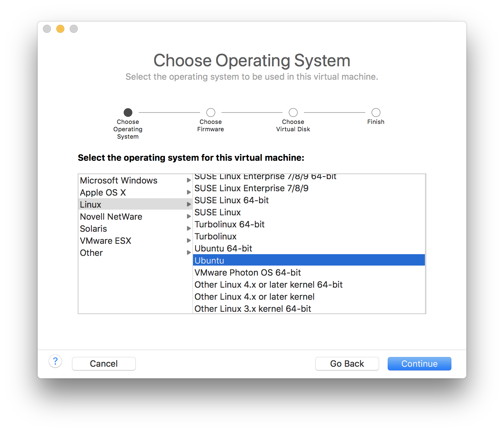504x432 pixels.
Task: Click the yellow minimize window button
Action: pyautogui.click(x=60, y=29)
